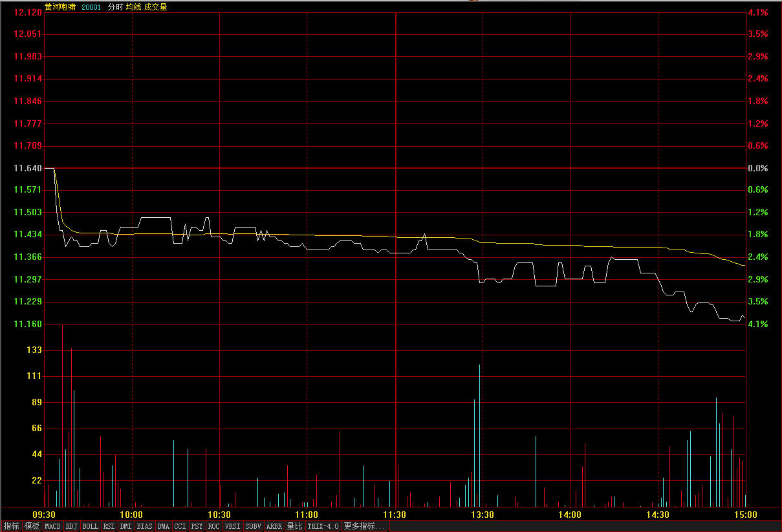This screenshot has width=782, height=532.
Task: Switch to the ROC indicator
Action: (214, 526)
